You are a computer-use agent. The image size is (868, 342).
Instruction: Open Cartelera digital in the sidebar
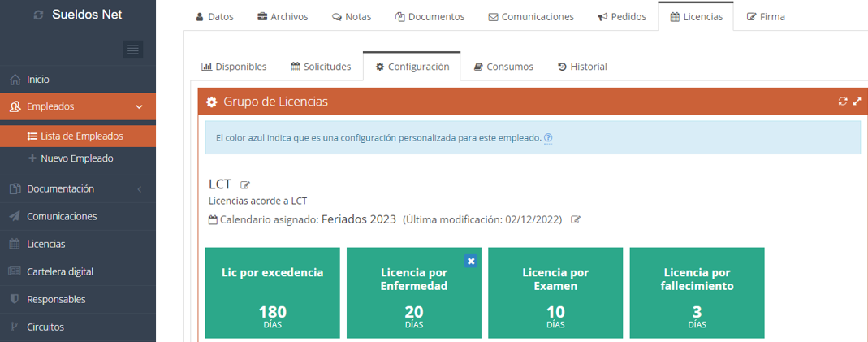coord(77,271)
